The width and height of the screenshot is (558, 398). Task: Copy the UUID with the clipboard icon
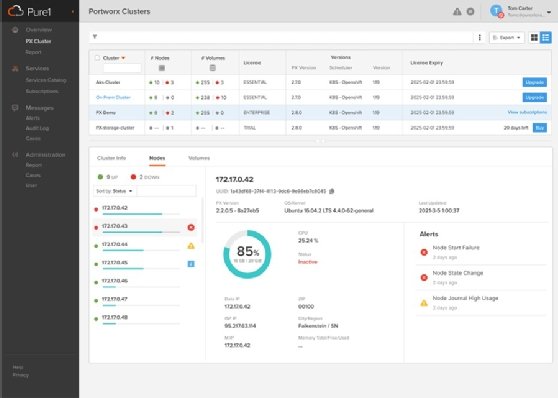tap(332, 191)
